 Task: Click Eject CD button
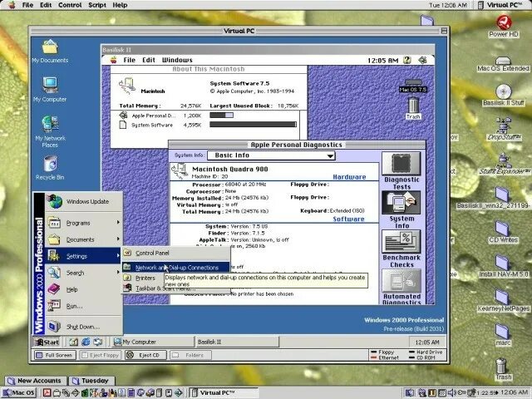point(146,355)
